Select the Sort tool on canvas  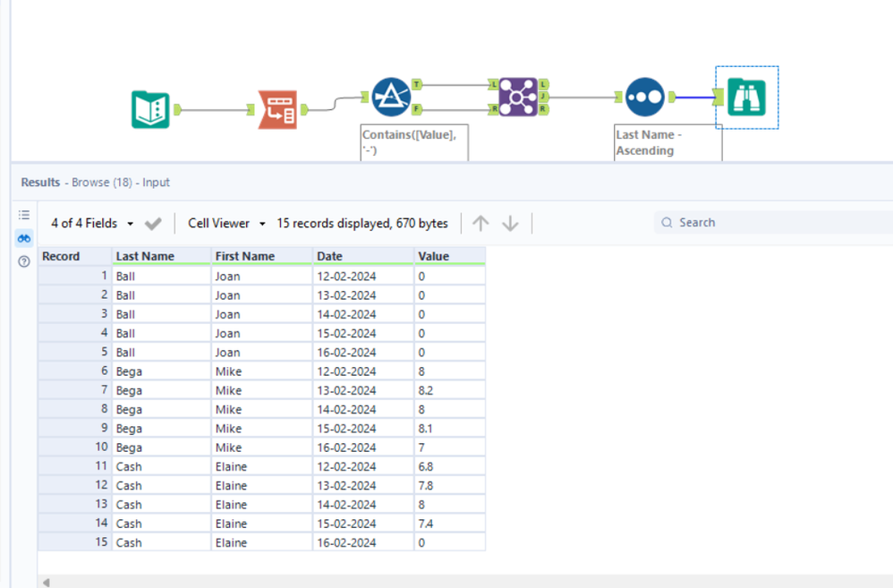pos(644,97)
